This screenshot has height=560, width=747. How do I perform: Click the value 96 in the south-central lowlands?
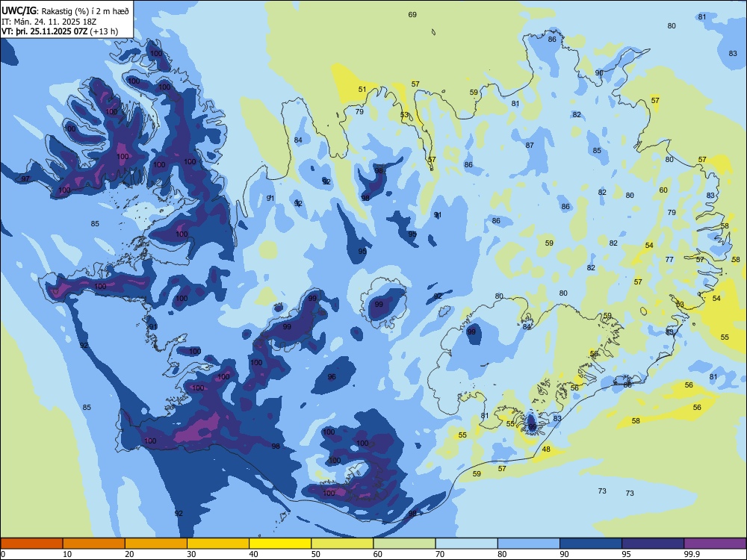[x=332, y=376]
